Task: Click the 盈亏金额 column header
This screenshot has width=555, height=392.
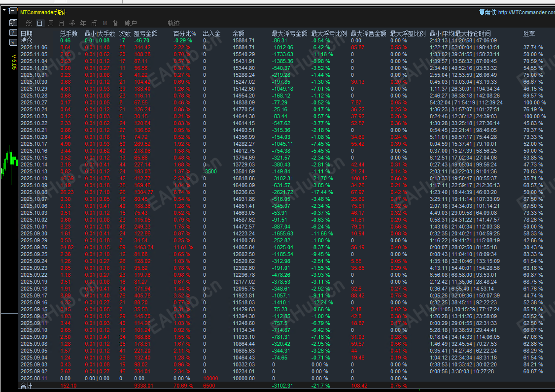Action: (146, 33)
